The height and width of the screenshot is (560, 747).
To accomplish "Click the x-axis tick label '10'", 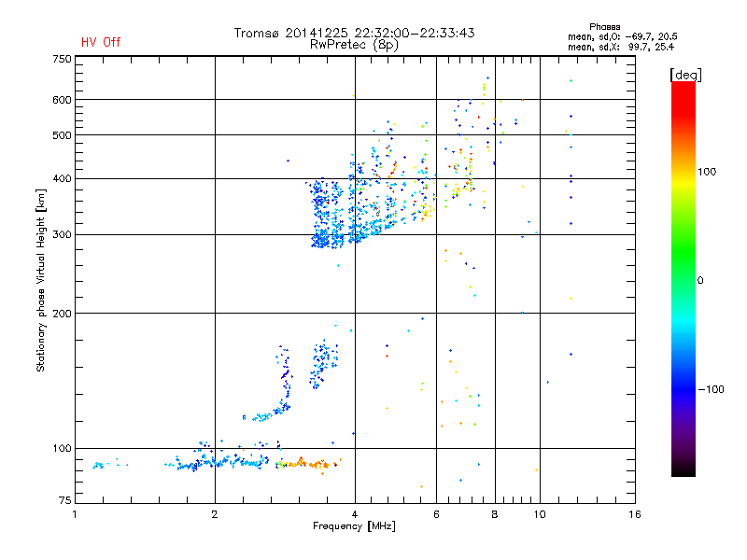I will pyautogui.click(x=540, y=514).
